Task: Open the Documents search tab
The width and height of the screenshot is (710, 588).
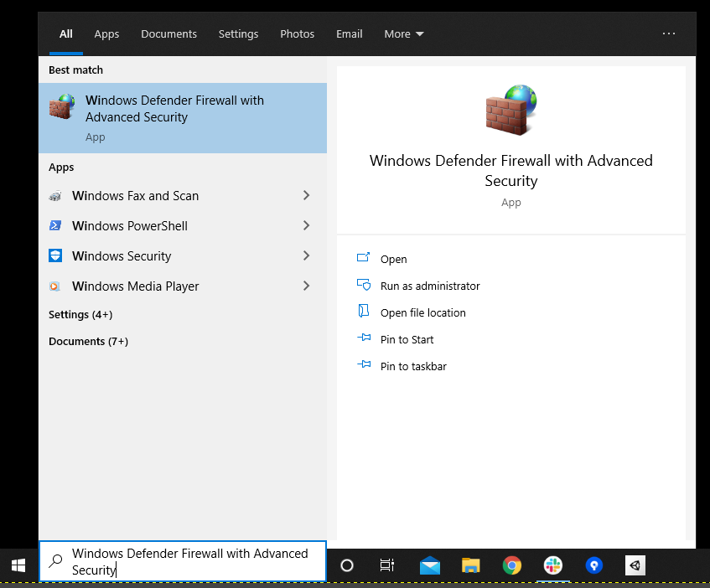Action: click(x=168, y=34)
